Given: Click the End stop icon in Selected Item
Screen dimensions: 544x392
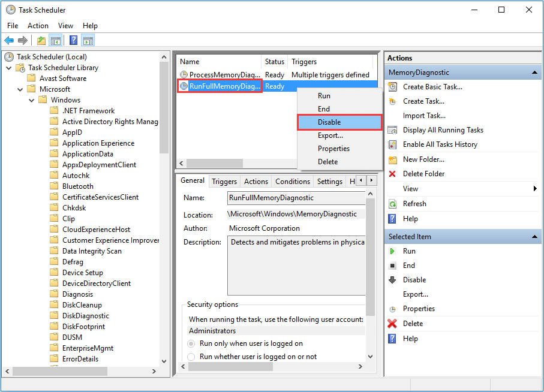Looking at the screenshot, I should coord(392,266).
